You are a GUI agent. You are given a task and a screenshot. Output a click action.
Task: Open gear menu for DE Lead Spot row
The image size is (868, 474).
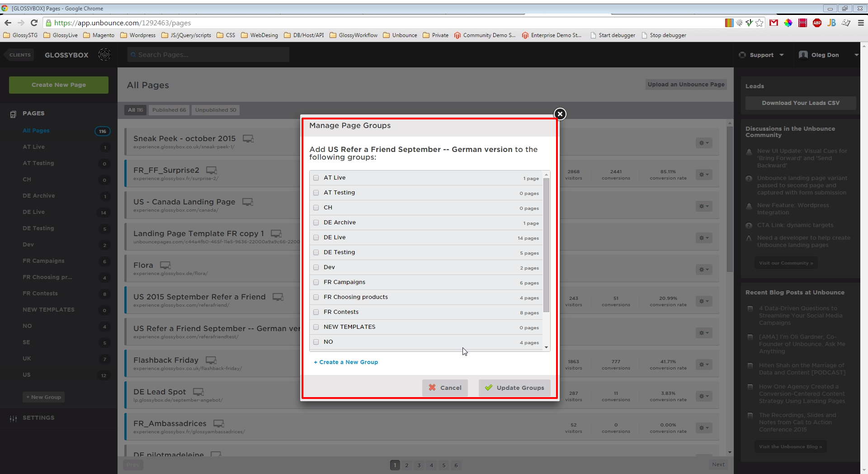point(704,396)
